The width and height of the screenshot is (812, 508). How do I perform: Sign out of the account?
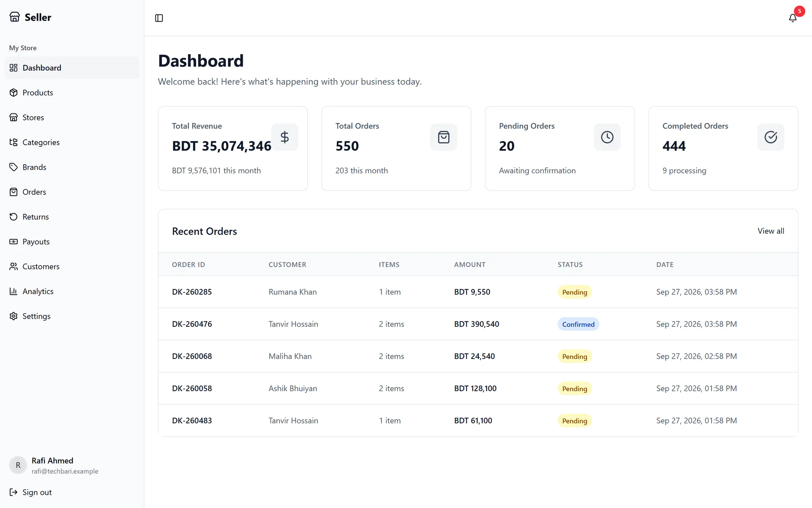(x=30, y=492)
